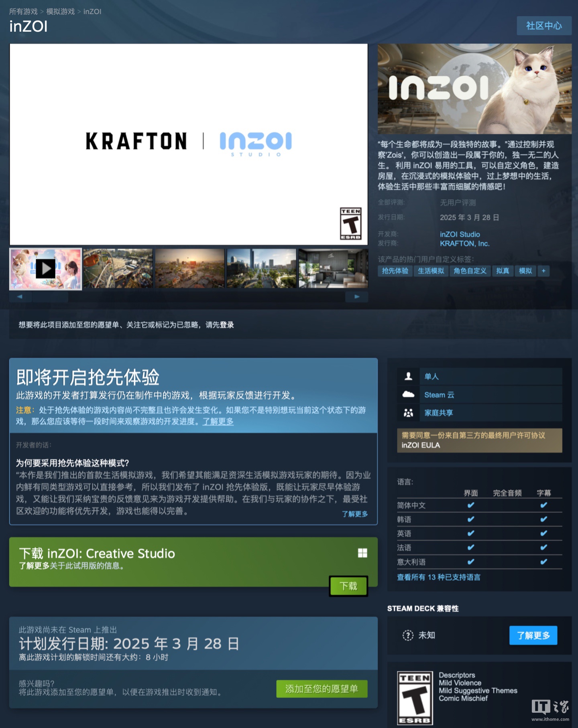Select the ferris wheel screenshot thumbnail
Viewport: 578px width, 728px height.
coord(118,268)
